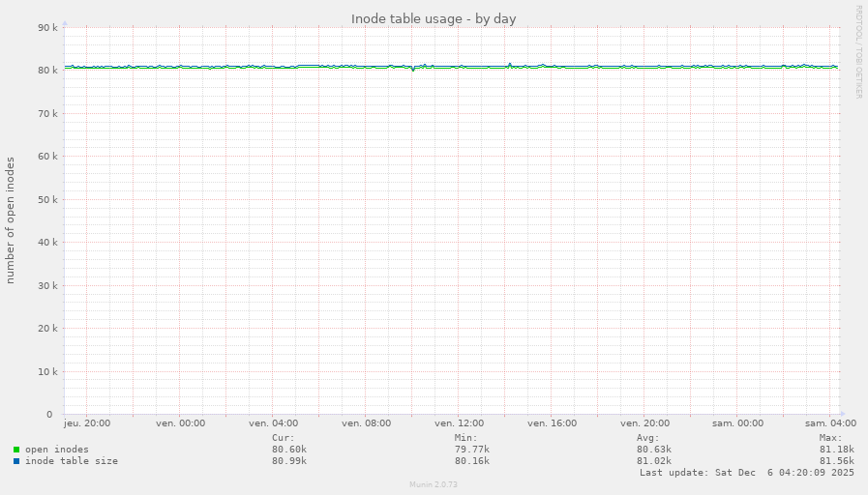The image size is (868, 495).
Task: Click the '40 k' y-axis label
Action: pyautogui.click(x=47, y=243)
